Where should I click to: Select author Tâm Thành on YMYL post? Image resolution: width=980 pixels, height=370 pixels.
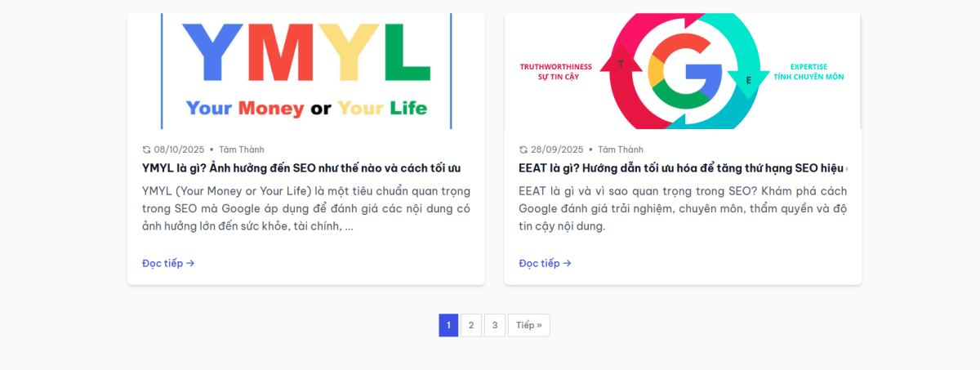[242, 149]
